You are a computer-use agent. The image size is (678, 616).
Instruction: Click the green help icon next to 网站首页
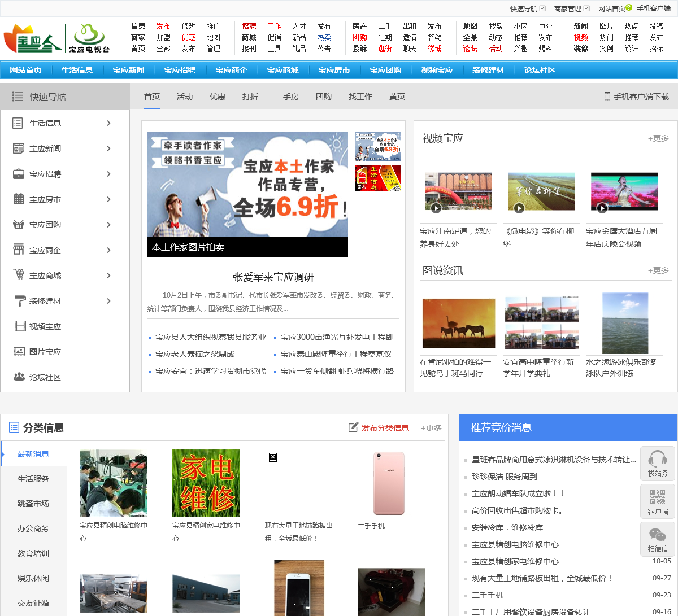(629, 8)
